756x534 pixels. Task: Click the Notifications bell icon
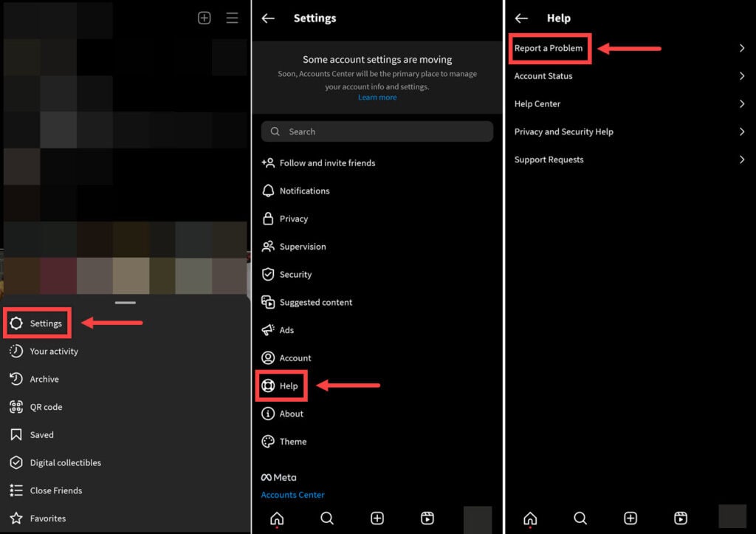268,191
